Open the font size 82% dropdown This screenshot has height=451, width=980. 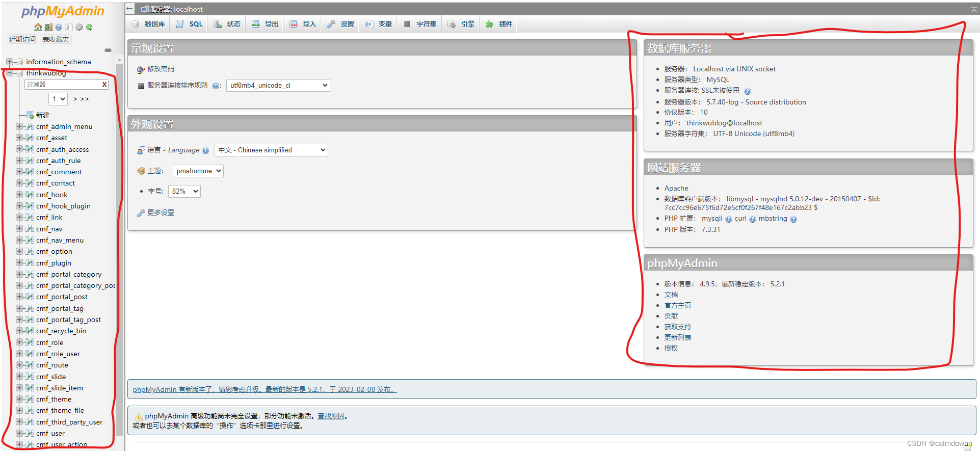[x=184, y=191]
